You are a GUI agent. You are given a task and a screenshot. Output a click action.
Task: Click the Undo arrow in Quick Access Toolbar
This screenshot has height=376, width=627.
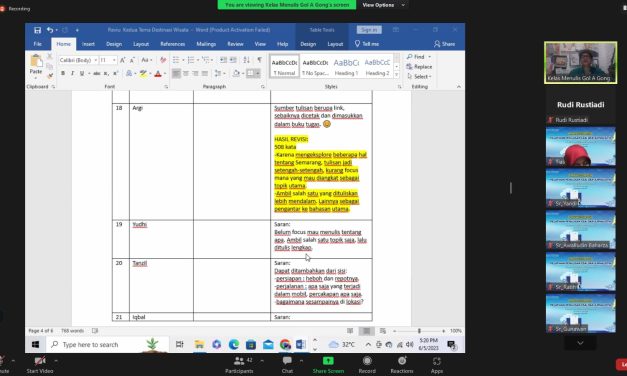pyautogui.click(x=50, y=30)
